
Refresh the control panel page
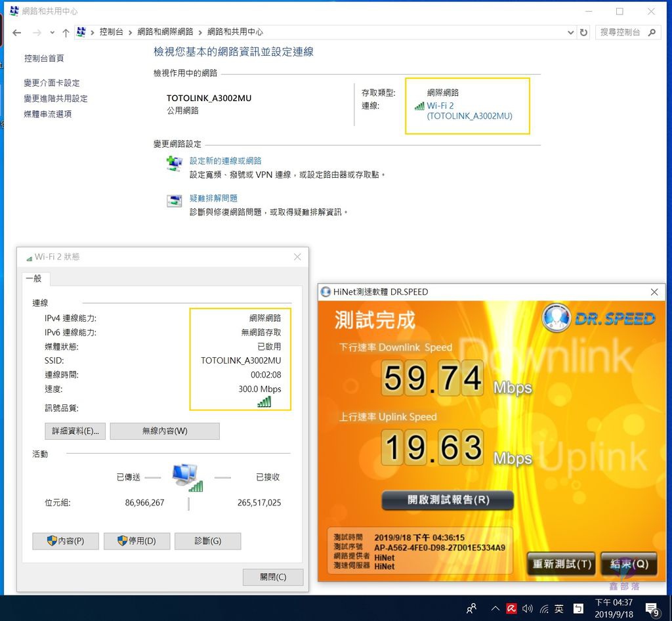tap(583, 32)
